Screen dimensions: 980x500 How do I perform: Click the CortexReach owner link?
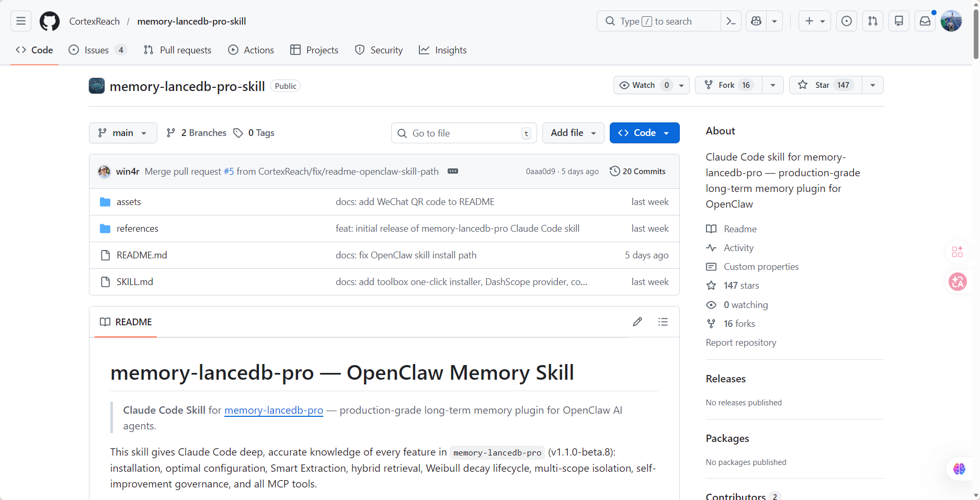pos(95,21)
